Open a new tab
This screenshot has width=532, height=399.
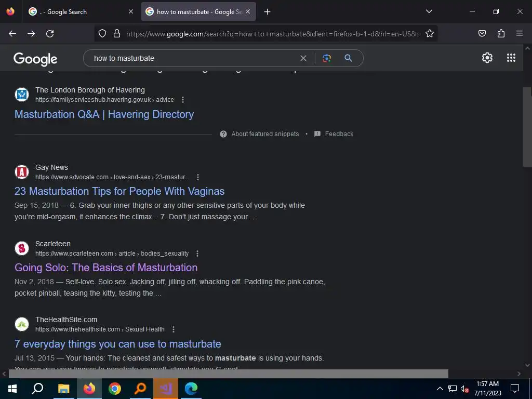pyautogui.click(x=268, y=12)
